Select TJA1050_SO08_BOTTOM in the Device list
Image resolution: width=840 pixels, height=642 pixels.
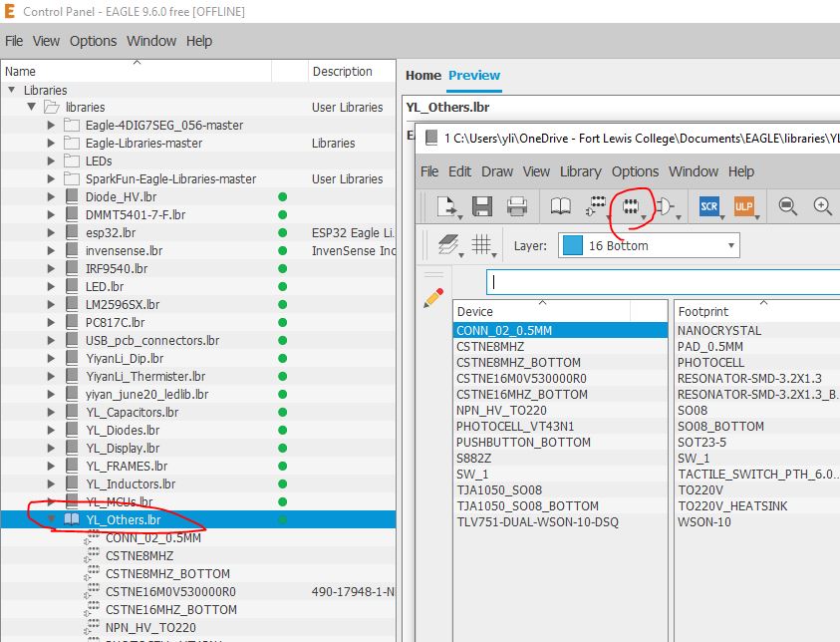(560, 505)
